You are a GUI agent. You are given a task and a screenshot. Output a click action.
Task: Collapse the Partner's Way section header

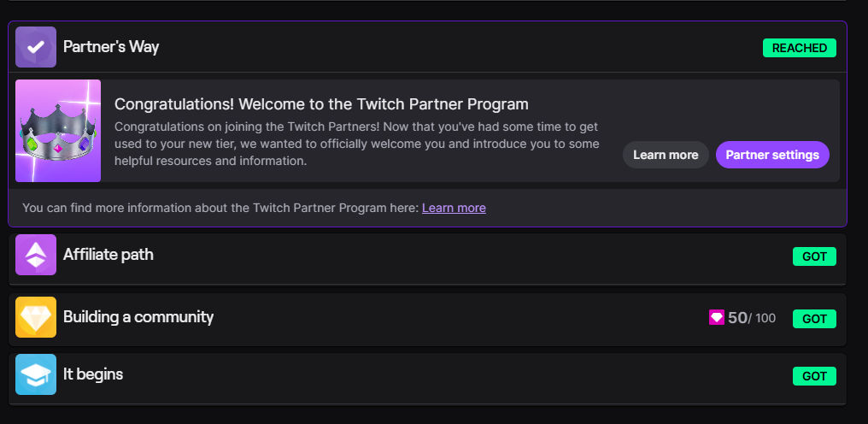[x=427, y=48]
